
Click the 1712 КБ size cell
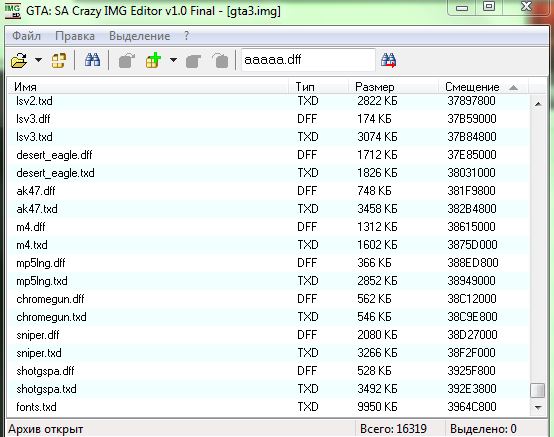[x=377, y=155]
